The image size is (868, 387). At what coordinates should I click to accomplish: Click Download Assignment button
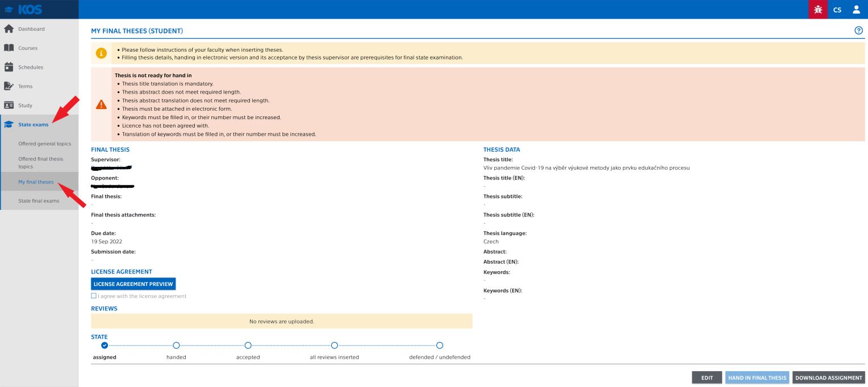[828, 378]
